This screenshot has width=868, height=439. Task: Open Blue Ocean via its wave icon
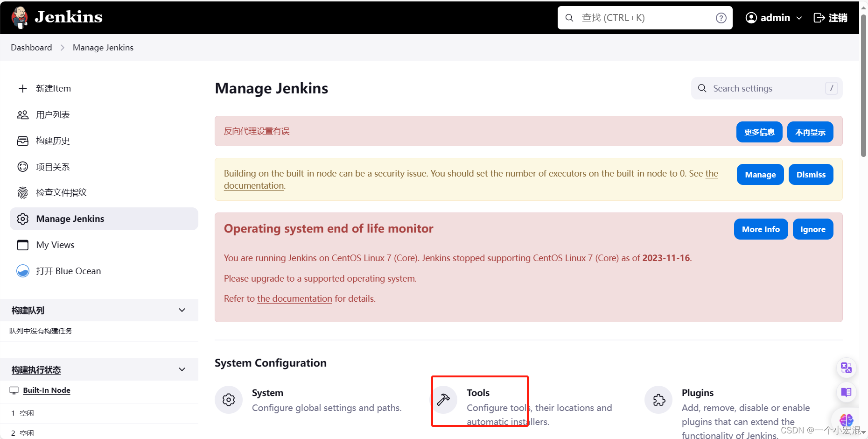click(22, 271)
